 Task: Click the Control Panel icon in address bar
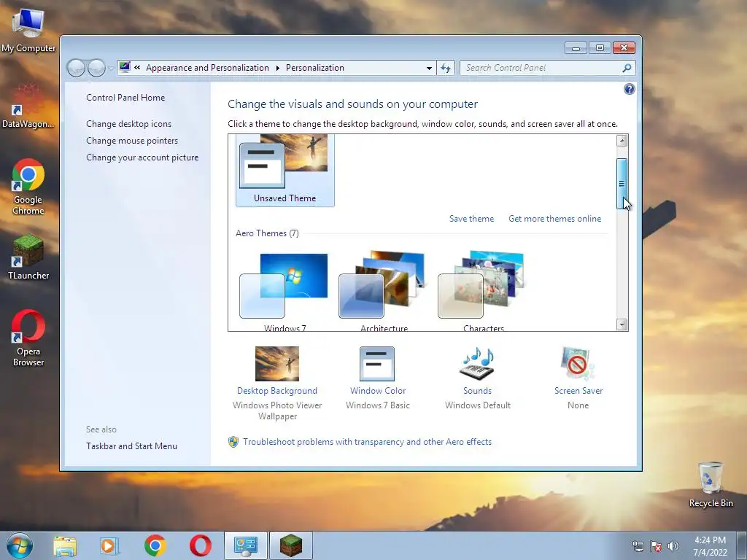[x=125, y=67]
